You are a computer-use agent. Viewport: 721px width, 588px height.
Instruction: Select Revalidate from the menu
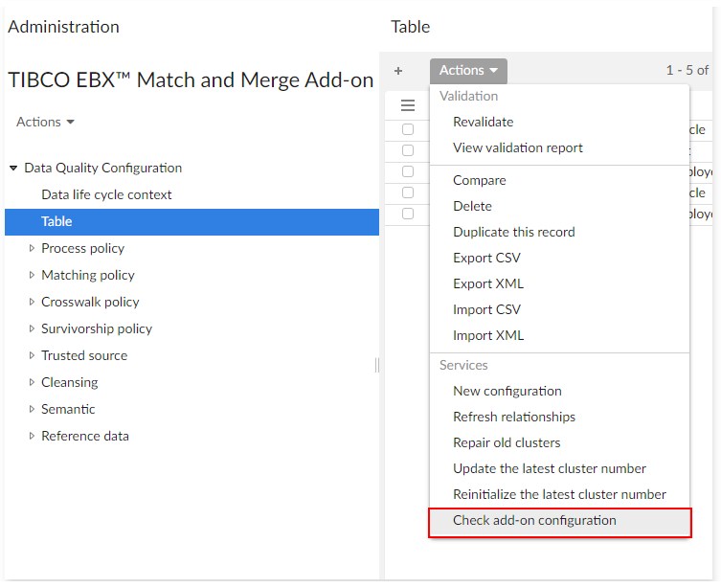[x=483, y=122]
